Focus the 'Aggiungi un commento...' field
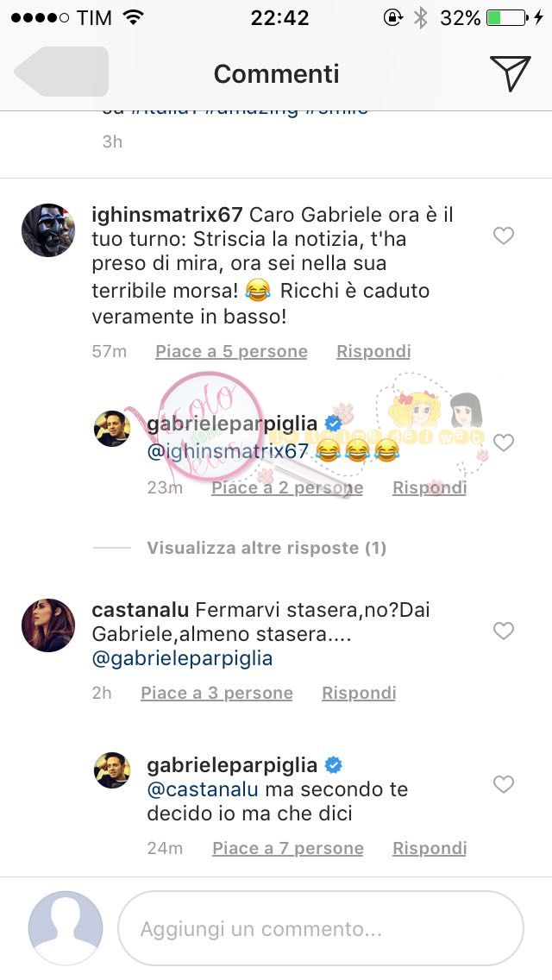The width and height of the screenshot is (552, 980). pos(321,929)
